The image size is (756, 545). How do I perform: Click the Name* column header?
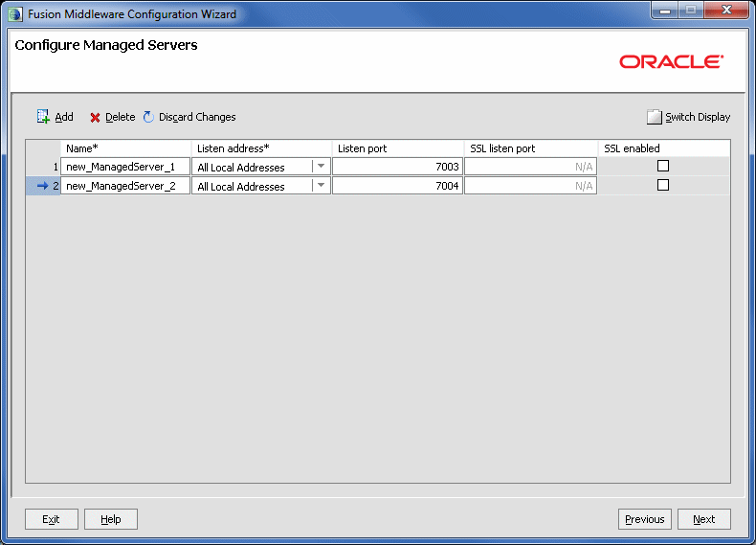point(125,148)
